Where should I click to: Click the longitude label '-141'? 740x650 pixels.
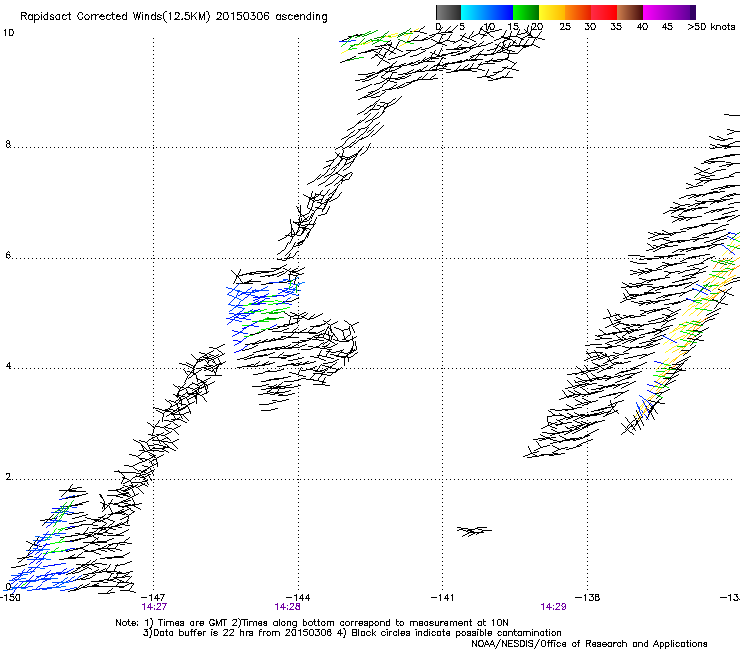coord(443,598)
